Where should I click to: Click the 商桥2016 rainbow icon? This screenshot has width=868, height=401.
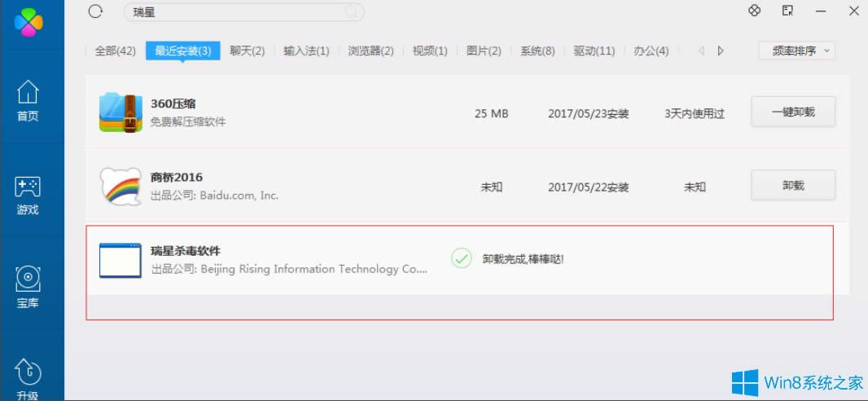(121, 186)
